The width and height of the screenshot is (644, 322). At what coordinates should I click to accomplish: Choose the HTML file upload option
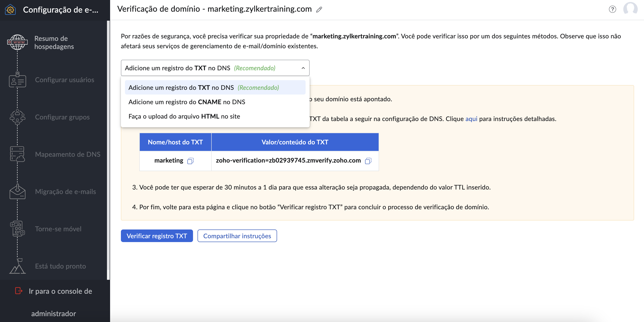215,116
